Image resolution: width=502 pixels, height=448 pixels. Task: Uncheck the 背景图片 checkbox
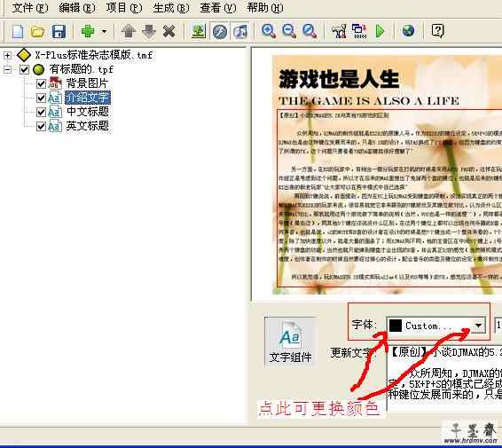[41, 84]
